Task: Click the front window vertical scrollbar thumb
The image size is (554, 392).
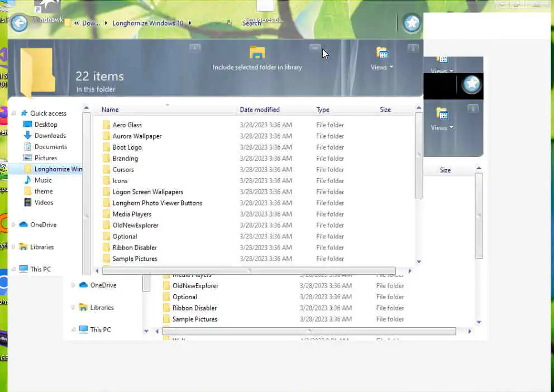Action: 419,156
